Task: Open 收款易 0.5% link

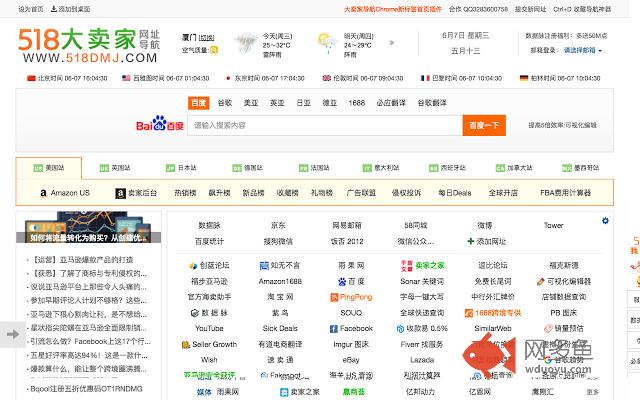Action: pos(422,329)
